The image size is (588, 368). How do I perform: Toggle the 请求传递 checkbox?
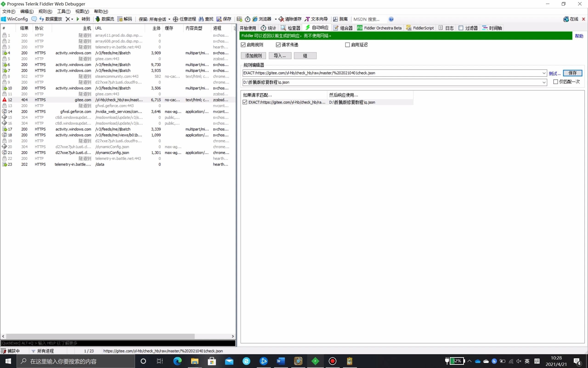click(x=278, y=45)
